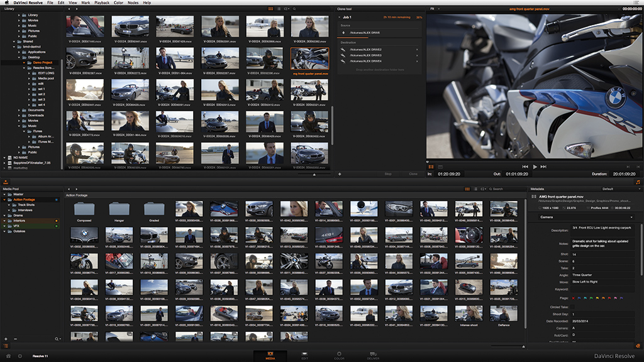Click the library back navigation arrow

pos(69,9)
